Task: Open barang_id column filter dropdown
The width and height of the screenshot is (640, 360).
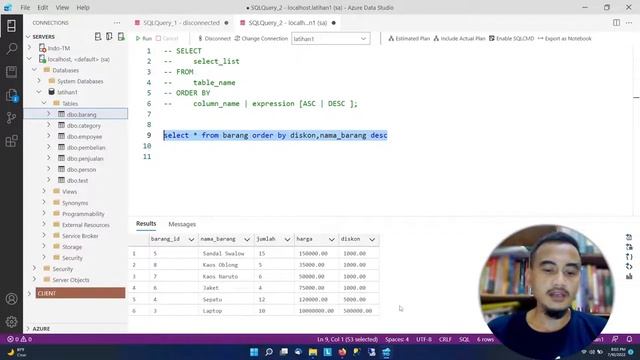Action: coord(191,239)
